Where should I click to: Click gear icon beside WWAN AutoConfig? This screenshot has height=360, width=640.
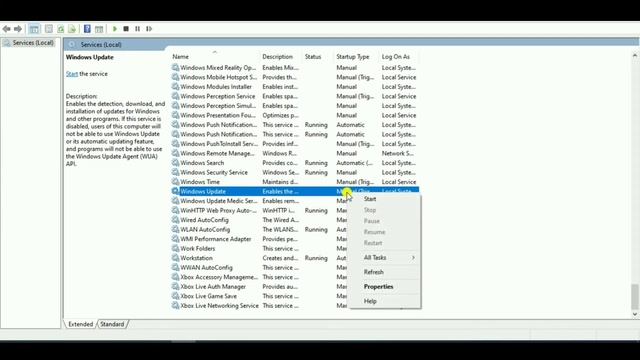175,268
